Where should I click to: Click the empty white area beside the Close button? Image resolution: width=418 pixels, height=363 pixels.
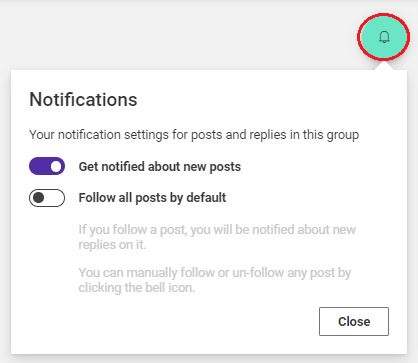(167, 321)
